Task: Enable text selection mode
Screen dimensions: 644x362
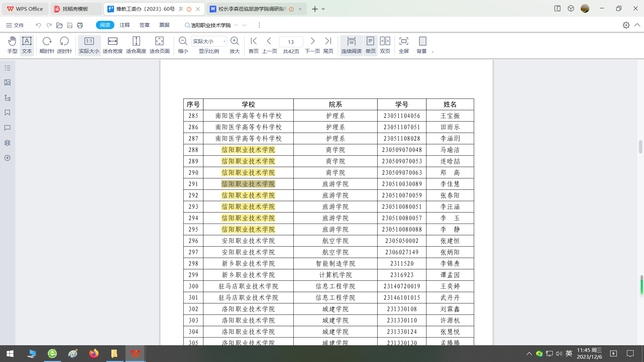Action: [26, 45]
